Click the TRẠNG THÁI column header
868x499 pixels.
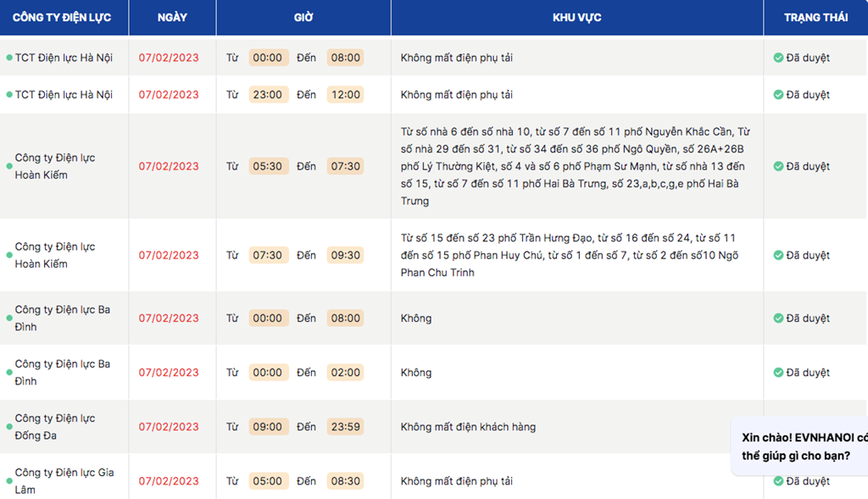816,18
